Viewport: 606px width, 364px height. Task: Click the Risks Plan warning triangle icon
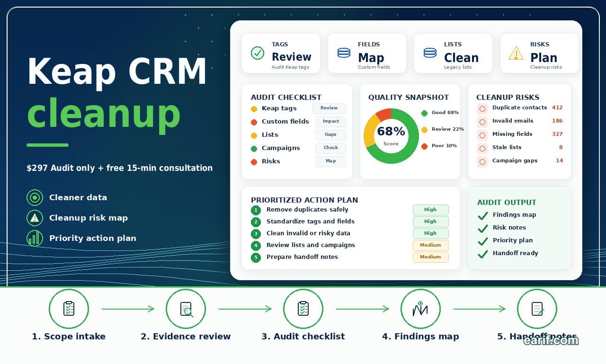tap(516, 53)
